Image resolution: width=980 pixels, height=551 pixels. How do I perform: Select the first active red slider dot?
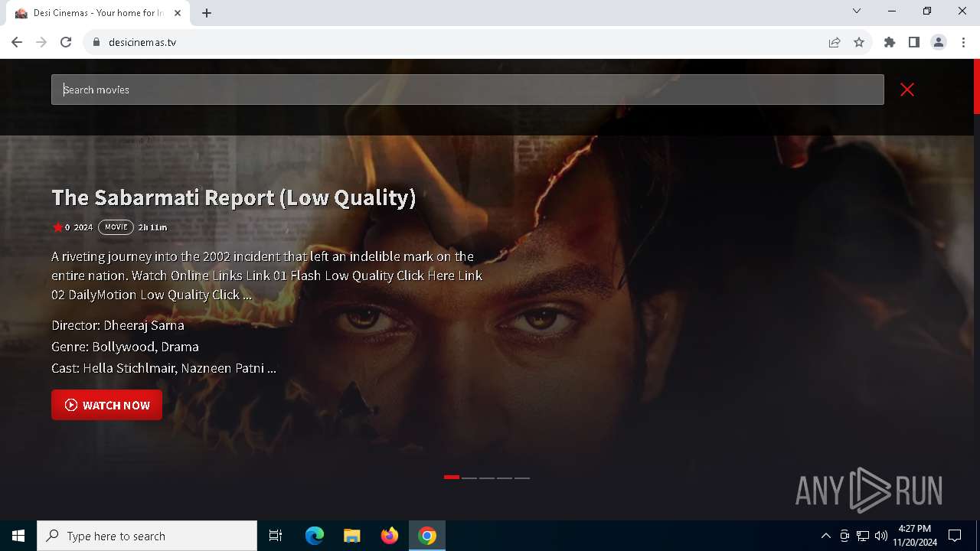[452, 478]
